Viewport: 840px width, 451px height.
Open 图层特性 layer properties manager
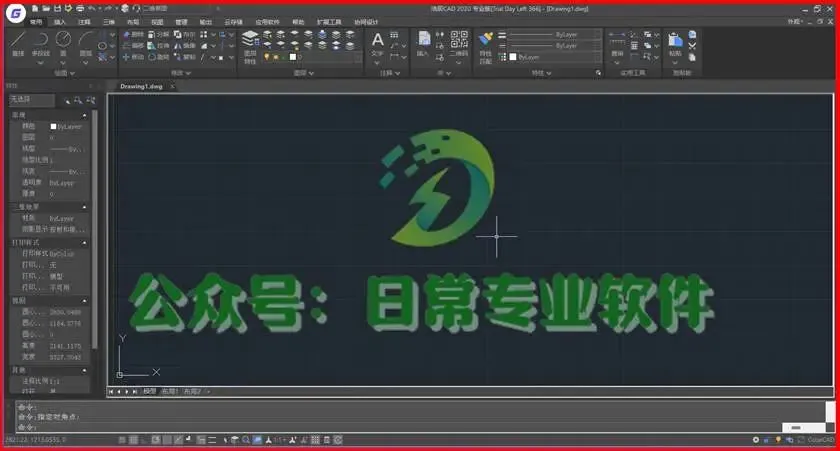(250, 47)
